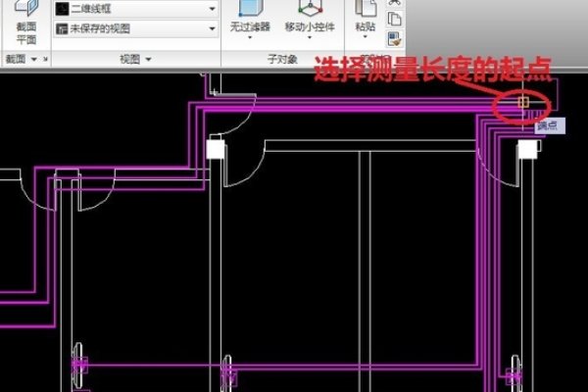
Task: Select the No Filter (无过滤器) cube icon
Action: 250,8
